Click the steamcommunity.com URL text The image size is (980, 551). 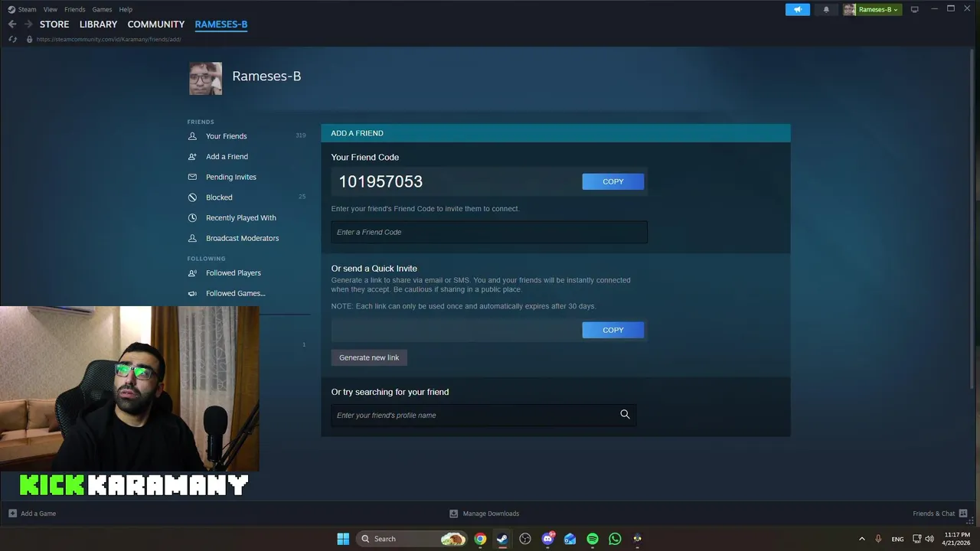pos(109,39)
